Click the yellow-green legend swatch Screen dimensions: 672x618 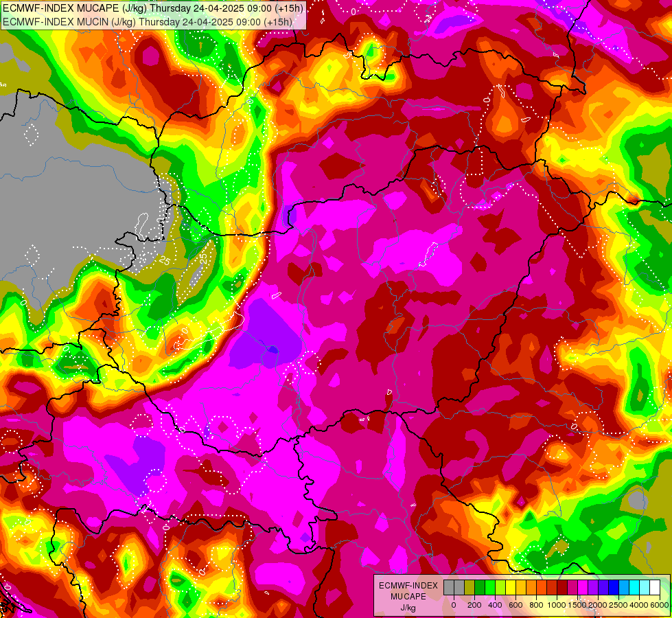click(500, 587)
